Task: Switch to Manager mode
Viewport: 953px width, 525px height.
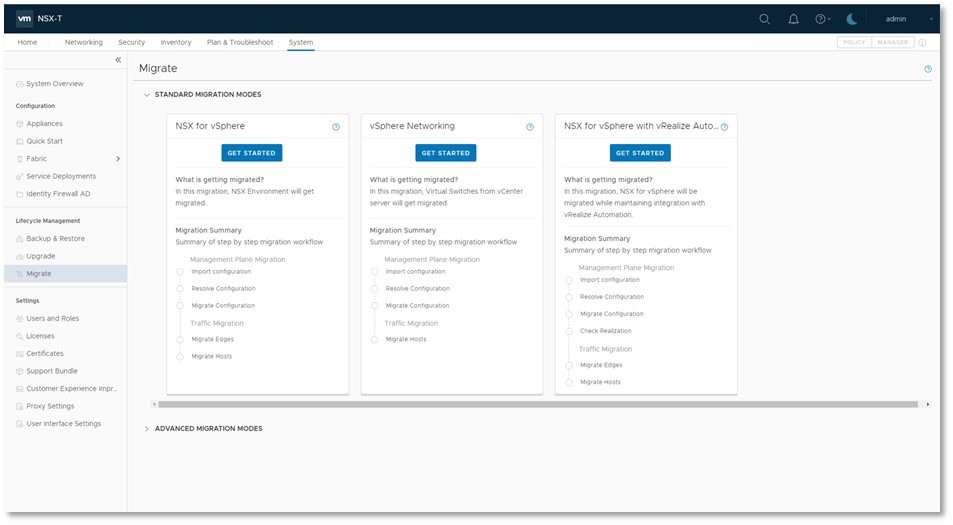Action: click(x=892, y=43)
